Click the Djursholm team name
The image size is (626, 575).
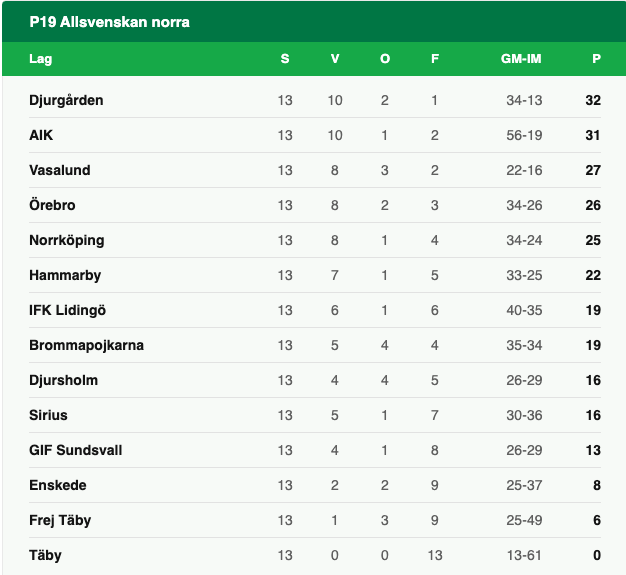pos(63,380)
